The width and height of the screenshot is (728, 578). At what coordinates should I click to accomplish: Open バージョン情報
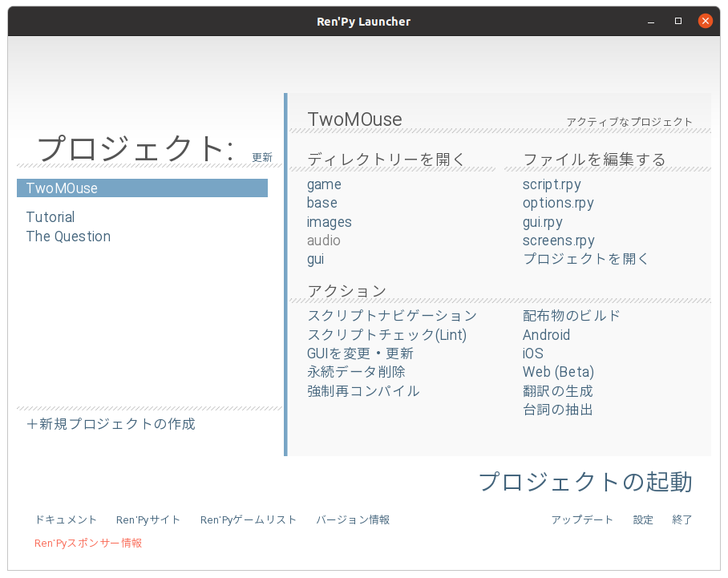[353, 519]
